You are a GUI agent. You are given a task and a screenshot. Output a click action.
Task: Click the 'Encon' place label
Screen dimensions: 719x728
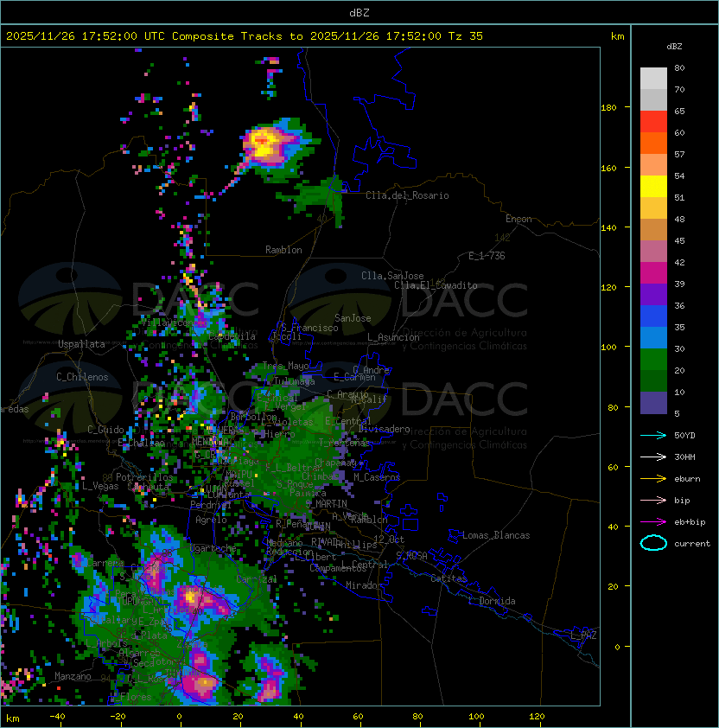[x=519, y=219]
